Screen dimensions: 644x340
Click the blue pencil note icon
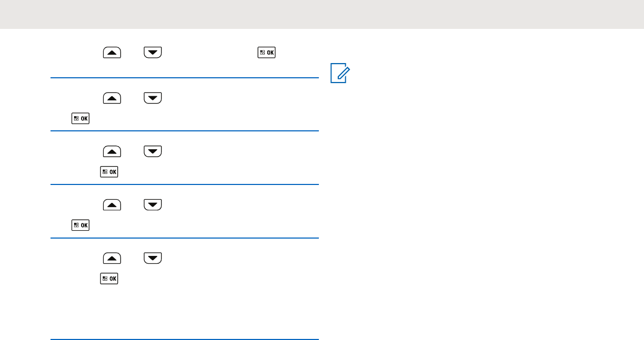[340, 74]
